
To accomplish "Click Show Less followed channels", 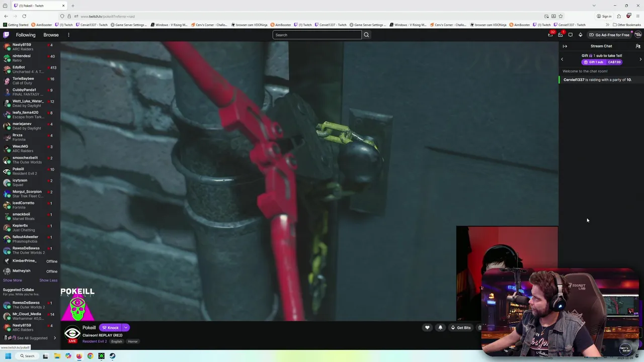I will [x=48, y=280].
